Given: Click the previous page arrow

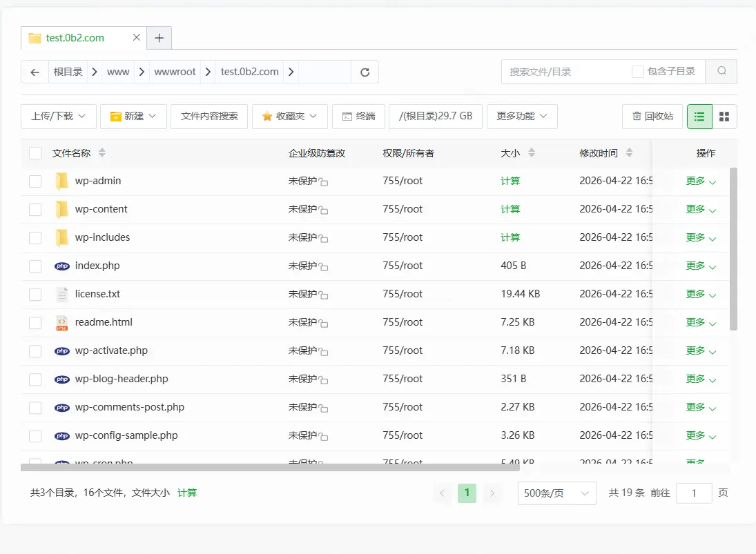Looking at the screenshot, I should click(x=442, y=493).
